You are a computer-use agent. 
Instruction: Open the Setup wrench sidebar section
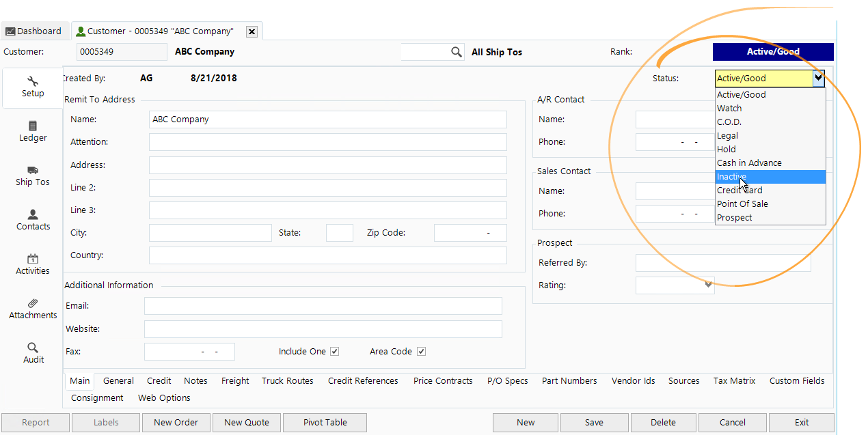pos(32,87)
